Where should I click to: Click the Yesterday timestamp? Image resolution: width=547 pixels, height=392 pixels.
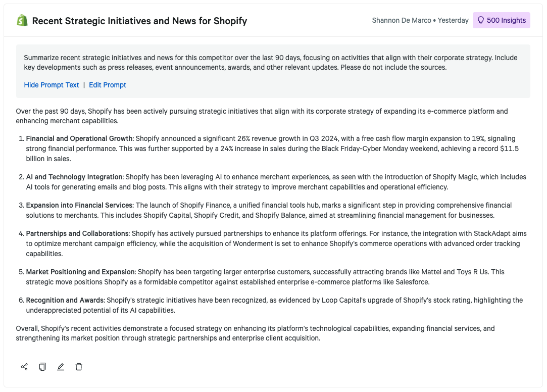coord(453,20)
